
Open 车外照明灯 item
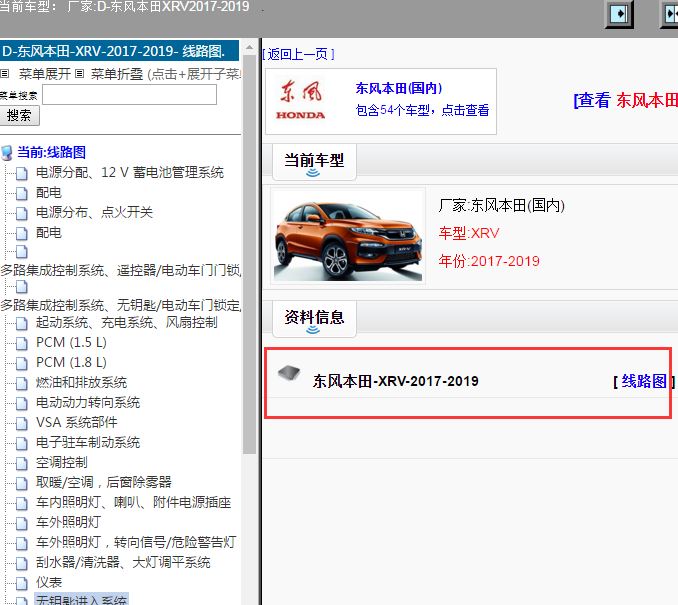pos(68,522)
